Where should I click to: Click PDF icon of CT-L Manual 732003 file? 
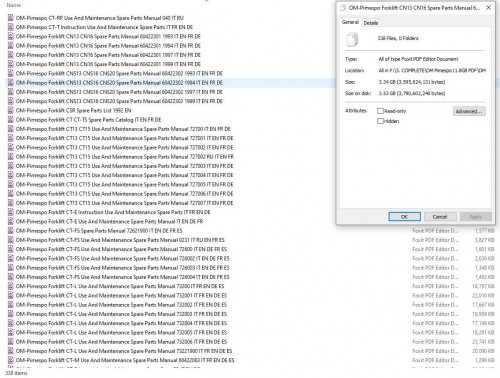(x=11, y=314)
